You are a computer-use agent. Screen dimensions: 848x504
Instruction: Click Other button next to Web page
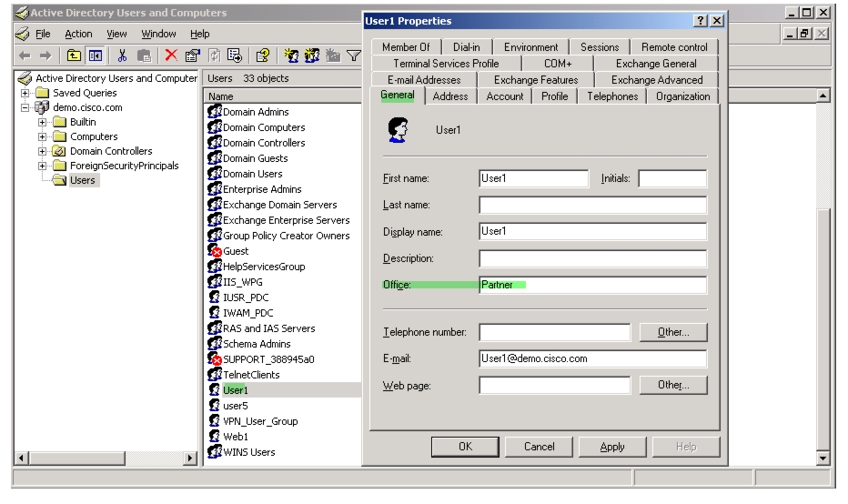coord(673,385)
